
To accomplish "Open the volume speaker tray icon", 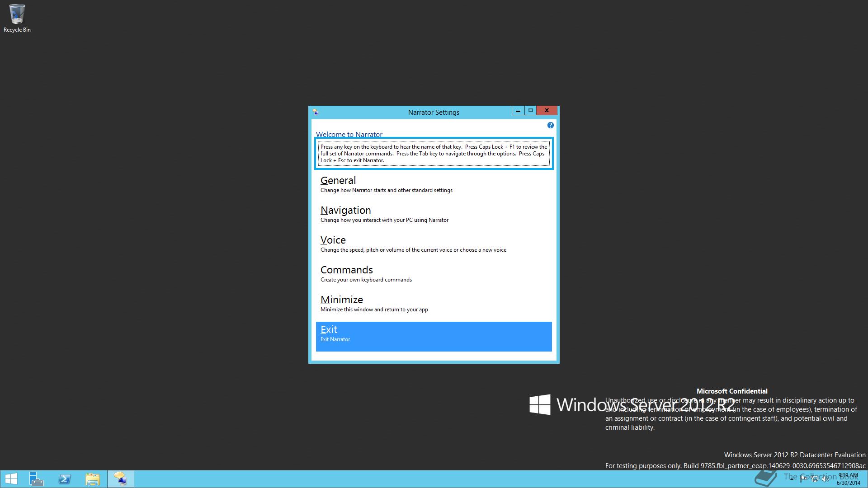I will (x=825, y=479).
